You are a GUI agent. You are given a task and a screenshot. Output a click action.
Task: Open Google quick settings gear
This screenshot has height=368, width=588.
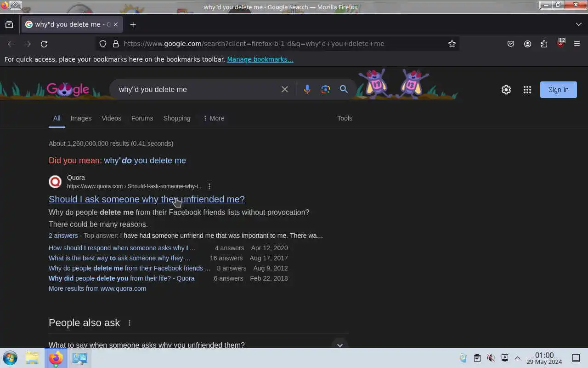click(x=506, y=90)
